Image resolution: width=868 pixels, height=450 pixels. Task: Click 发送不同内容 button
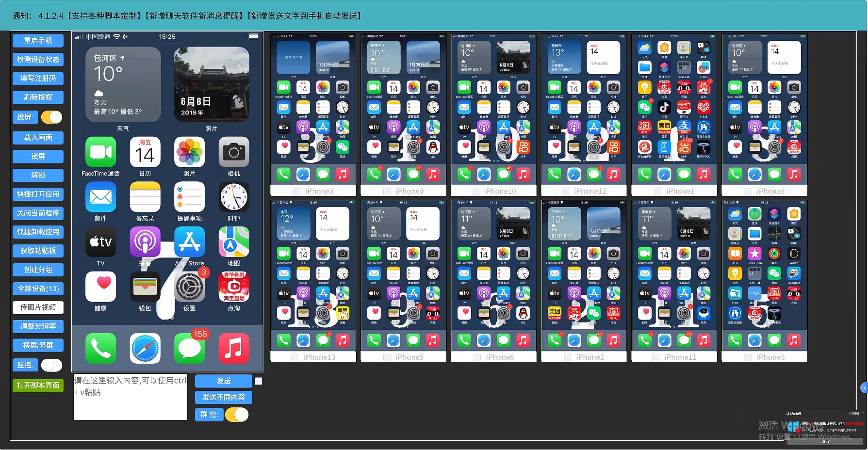pos(223,397)
